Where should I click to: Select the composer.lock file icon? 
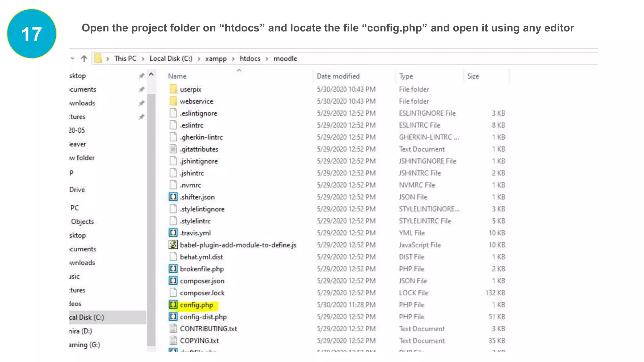pyautogui.click(x=173, y=293)
